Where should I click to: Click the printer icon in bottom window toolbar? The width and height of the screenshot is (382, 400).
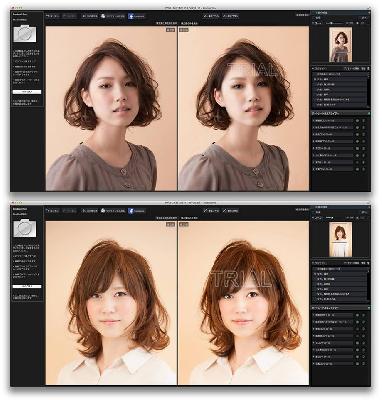[x=103, y=210]
